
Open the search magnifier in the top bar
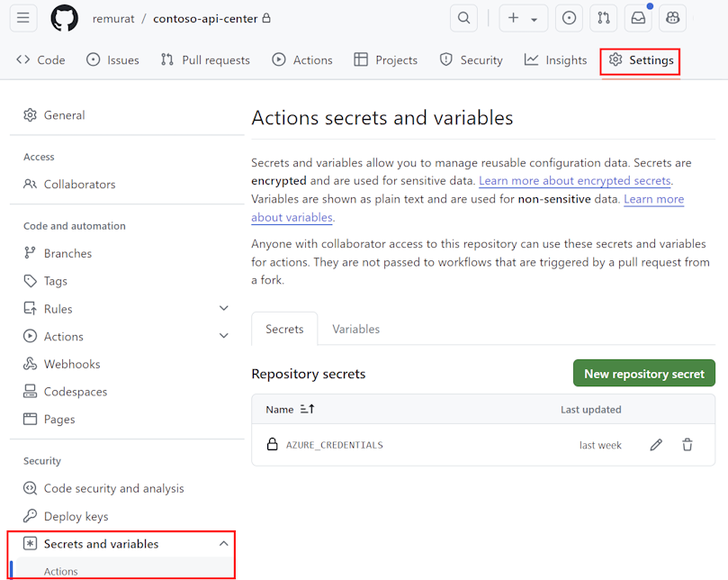463,18
